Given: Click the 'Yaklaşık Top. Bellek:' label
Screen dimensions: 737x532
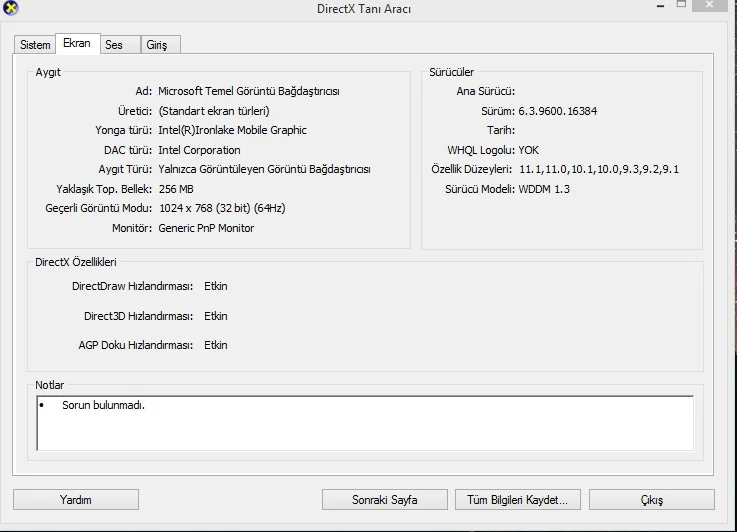Looking at the screenshot, I should tap(104, 189).
